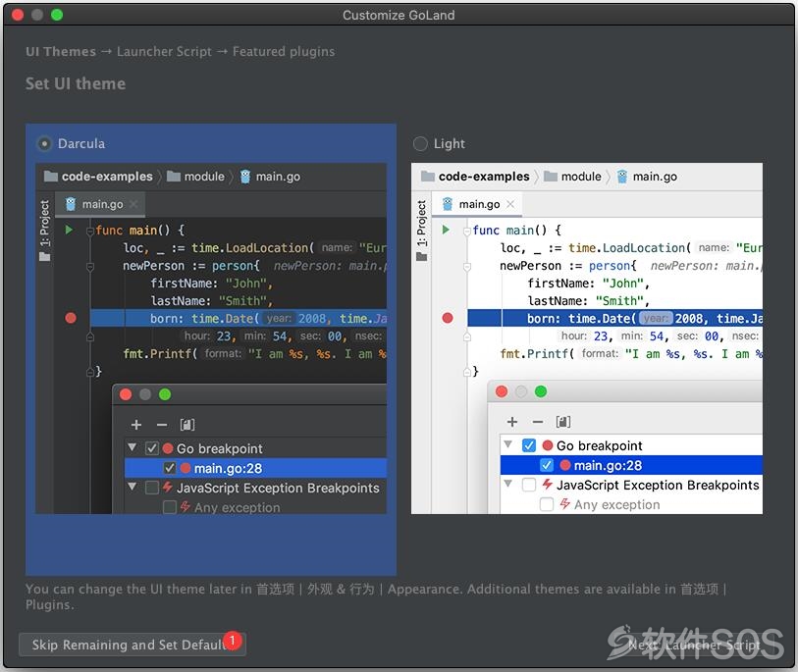This screenshot has width=798, height=672.
Task: Click main.go gopher breadcrumb in Darcula preview
Action: pos(270,177)
